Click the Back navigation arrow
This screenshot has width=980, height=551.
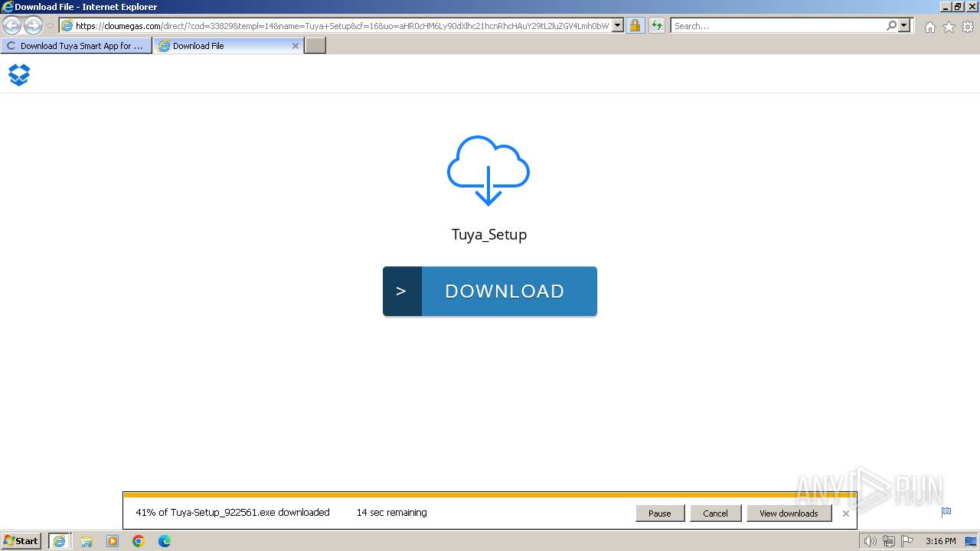pos(12,26)
